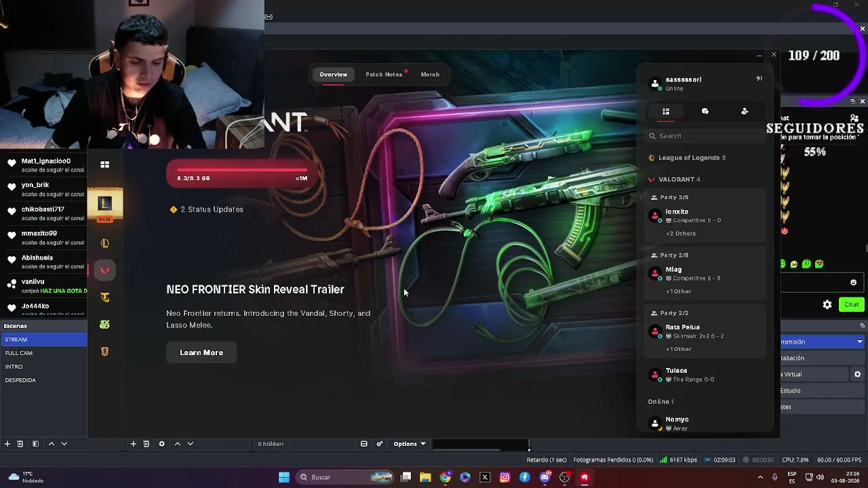This screenshot has height=488, width=868.
Task: Select the DESPEDIDA scene
Action: [43, 380]
